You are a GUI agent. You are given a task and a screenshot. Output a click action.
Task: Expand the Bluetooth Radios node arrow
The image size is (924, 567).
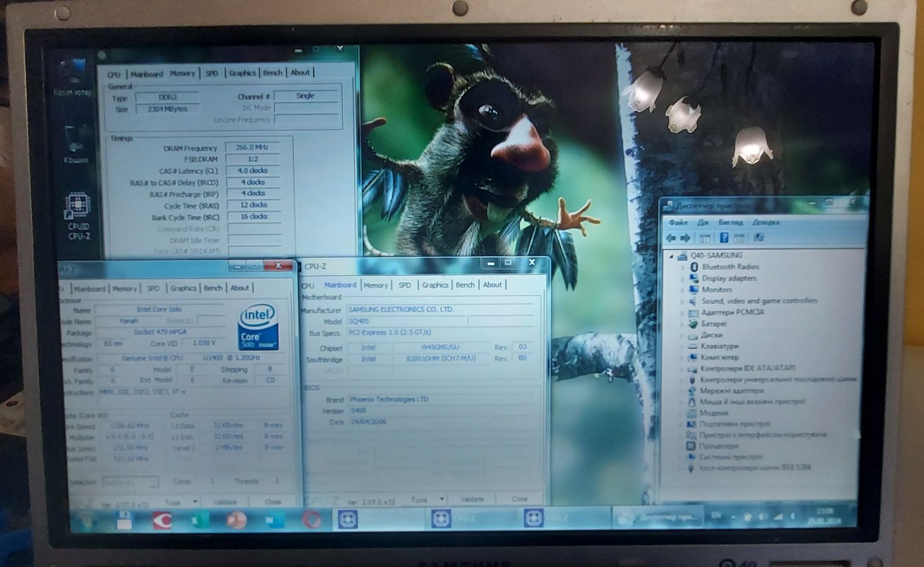pos(682,267)
